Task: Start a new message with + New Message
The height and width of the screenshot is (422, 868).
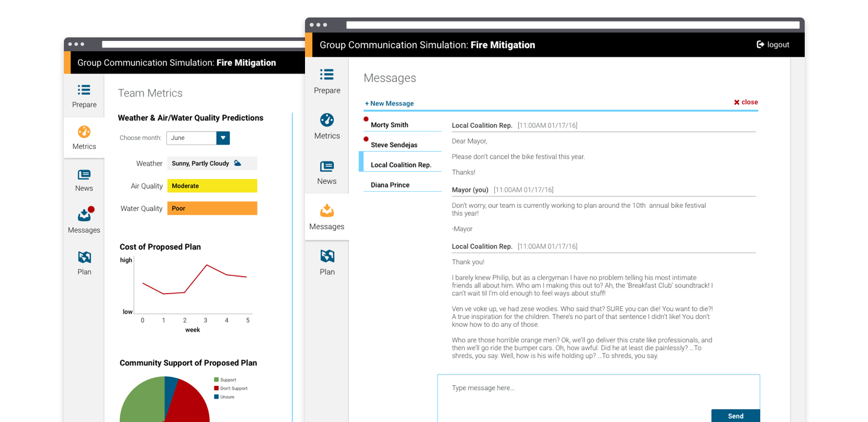Action: [389, 103]
